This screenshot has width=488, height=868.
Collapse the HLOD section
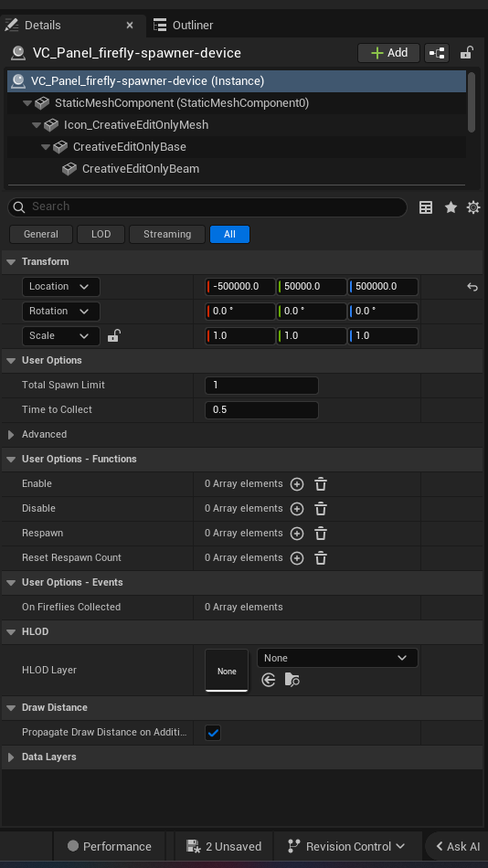click(x=11, y=632)
